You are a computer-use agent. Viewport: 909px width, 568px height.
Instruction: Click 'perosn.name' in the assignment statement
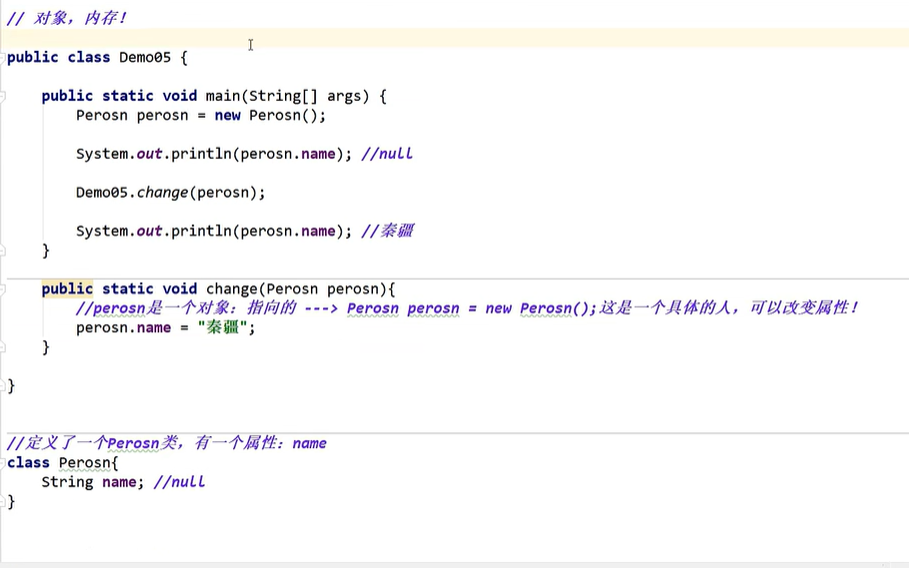point(123,328)
